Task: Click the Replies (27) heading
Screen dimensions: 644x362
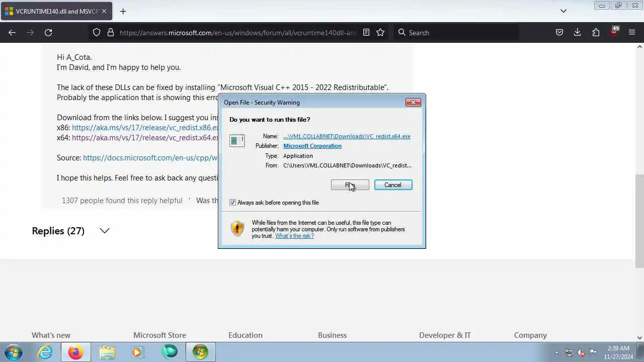Action: (58, 231)
